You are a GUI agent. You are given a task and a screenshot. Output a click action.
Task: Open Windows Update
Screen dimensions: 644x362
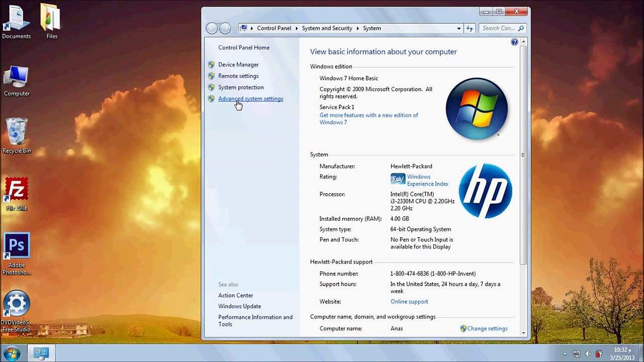[x=239, y=306]
